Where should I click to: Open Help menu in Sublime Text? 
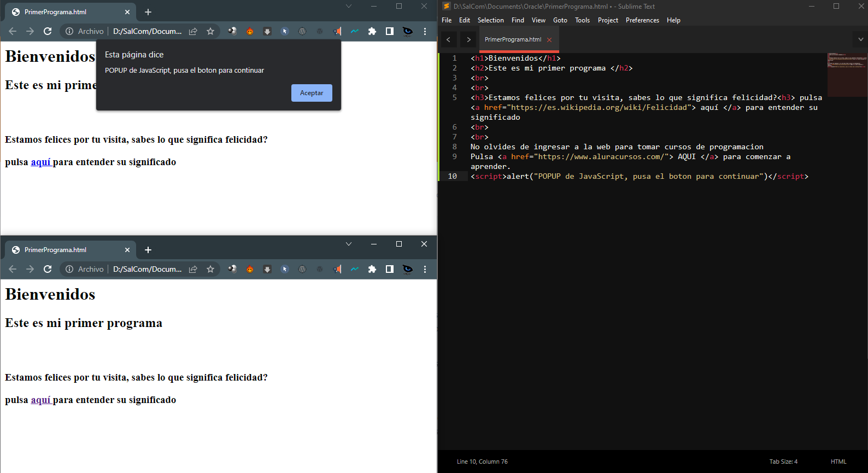click(673, 20)
